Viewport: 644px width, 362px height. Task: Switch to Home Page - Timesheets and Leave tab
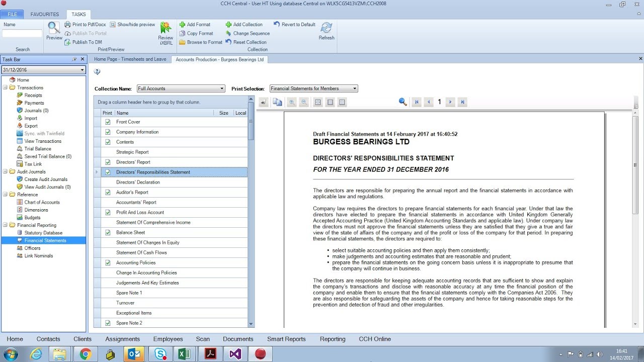tap(130, 59)
